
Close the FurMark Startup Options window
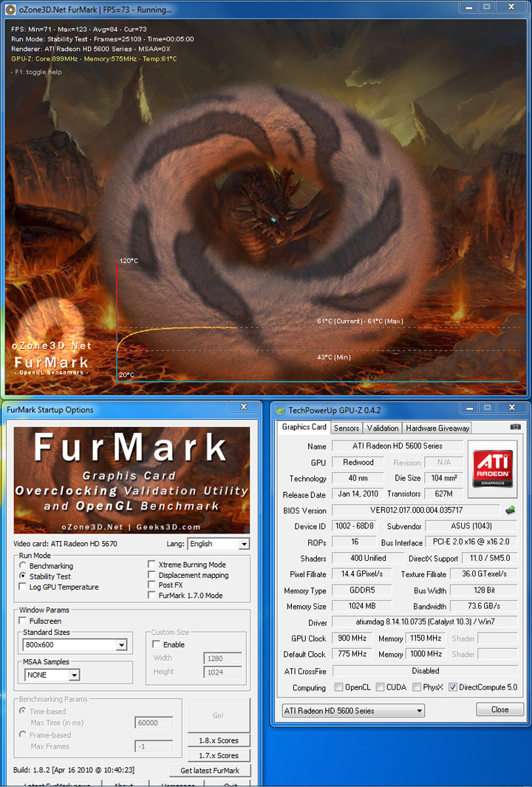tap(243, 407)
